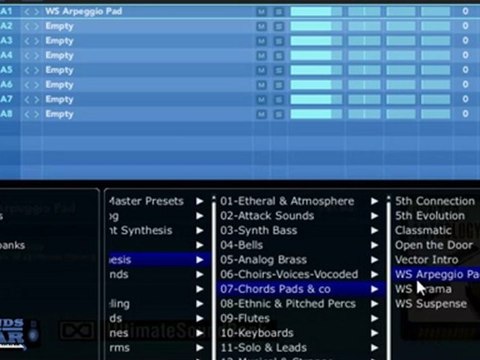Image resolution: width=480 pixels, height=360 pixels.
Task: Click the A1 output value 0
Action: tap(465, 12)
